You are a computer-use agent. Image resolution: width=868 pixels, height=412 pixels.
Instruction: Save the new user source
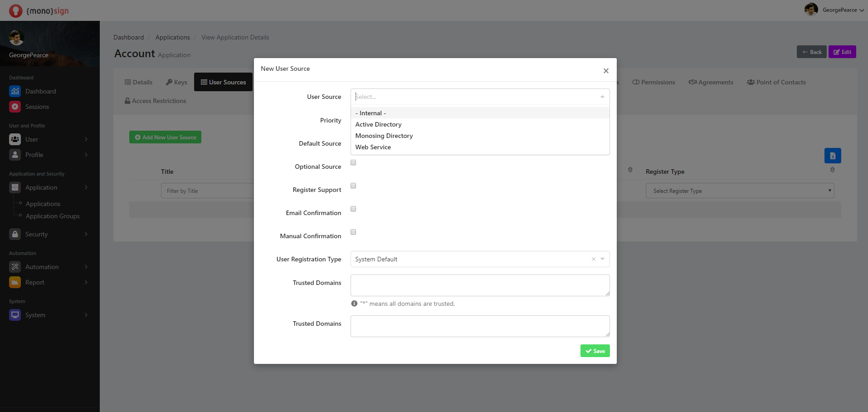(595, 351)
